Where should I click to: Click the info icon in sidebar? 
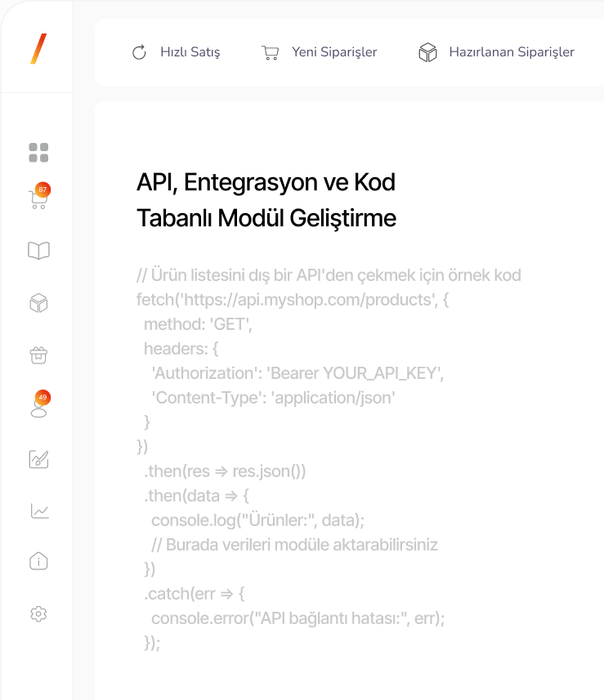[38, 561]
